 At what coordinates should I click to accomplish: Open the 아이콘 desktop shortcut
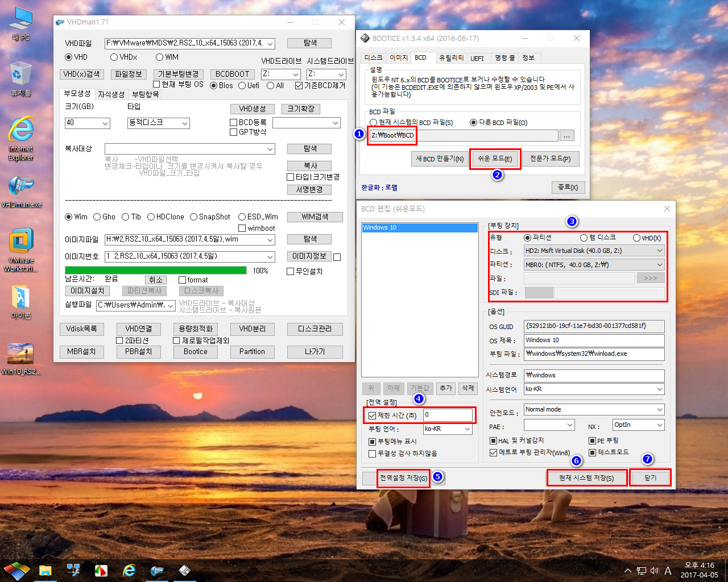20,302
